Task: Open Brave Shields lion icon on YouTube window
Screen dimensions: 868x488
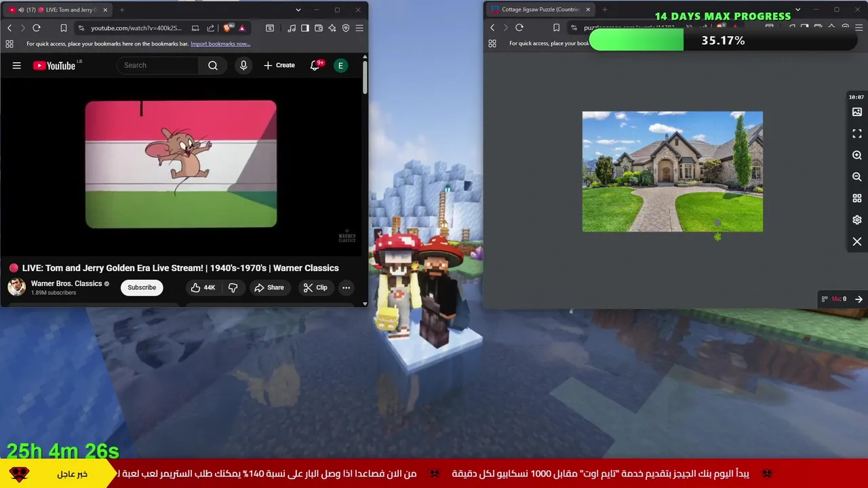Action: 228,28
